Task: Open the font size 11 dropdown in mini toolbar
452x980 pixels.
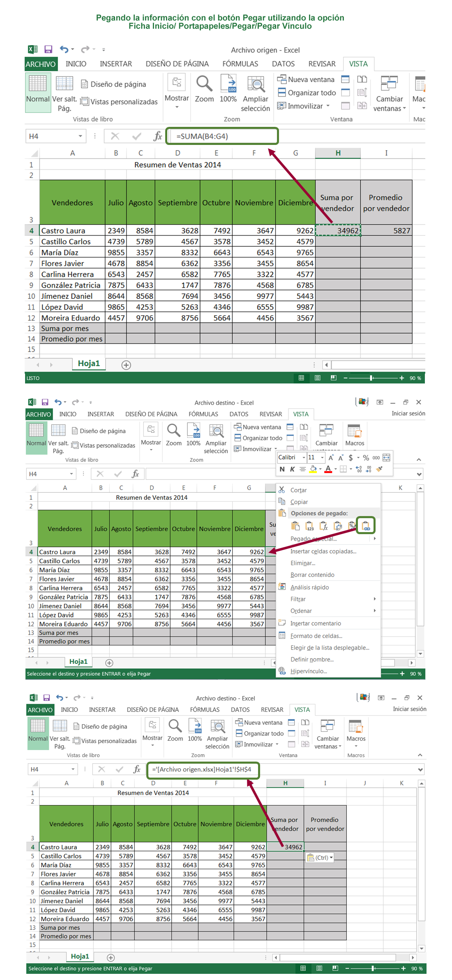Action: 323,457
